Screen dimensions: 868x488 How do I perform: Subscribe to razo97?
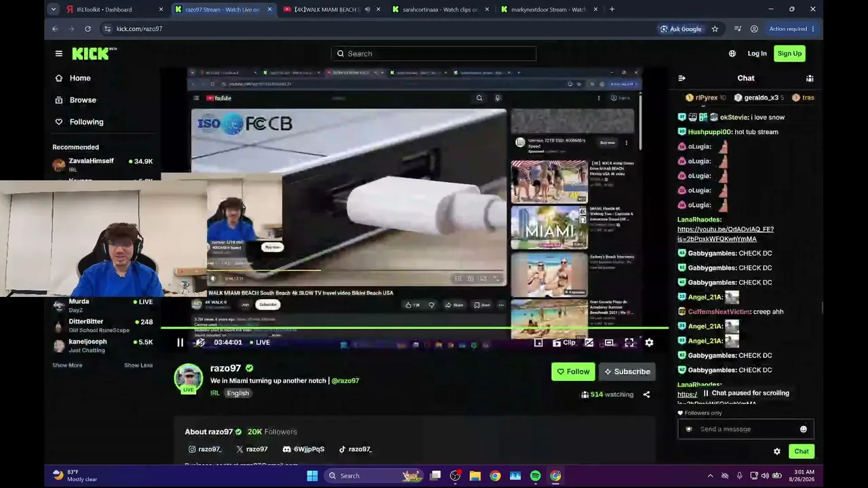(x=627, y=371)
